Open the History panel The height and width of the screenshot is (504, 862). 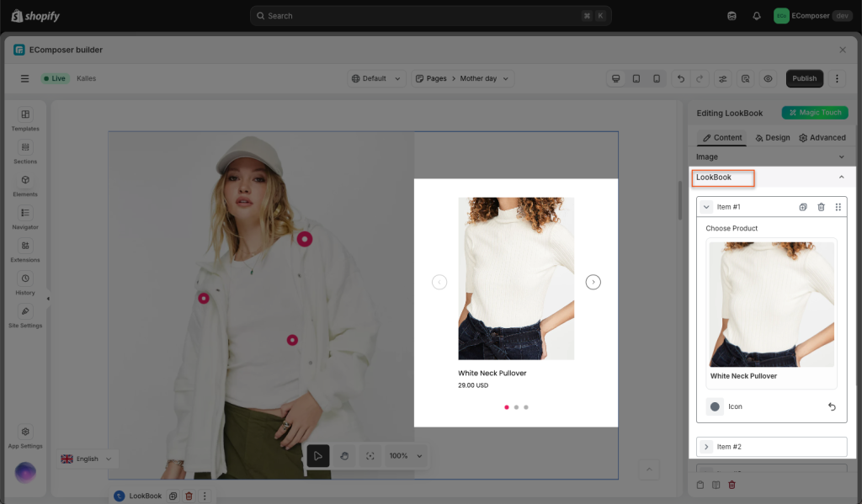point(25,283)
